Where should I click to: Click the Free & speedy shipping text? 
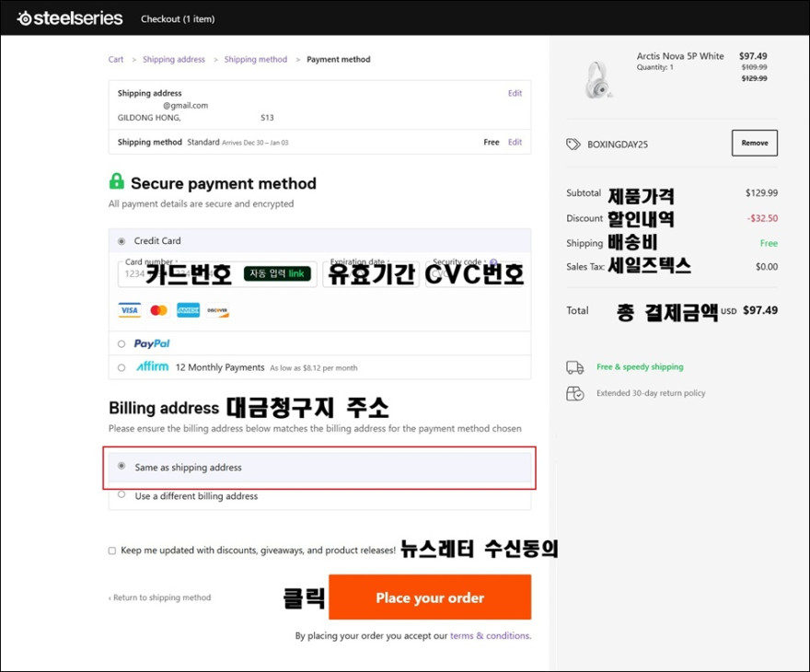[x=640, y=366]
